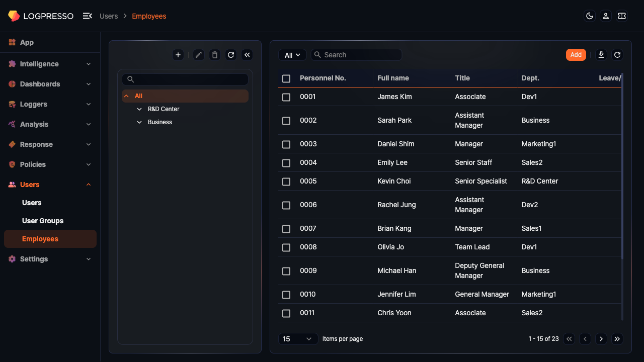Refresh the employee table with refresh icon

[617, 55]
